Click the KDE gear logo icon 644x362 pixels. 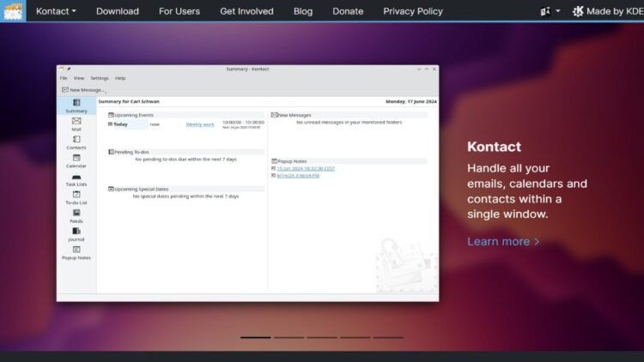[x=578, y=11]
